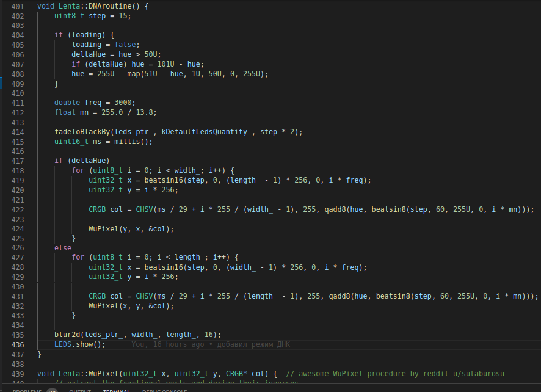Click line number 401 in the gutter
The height and width of the screenshot is (392, 541).
click(17, 5)
